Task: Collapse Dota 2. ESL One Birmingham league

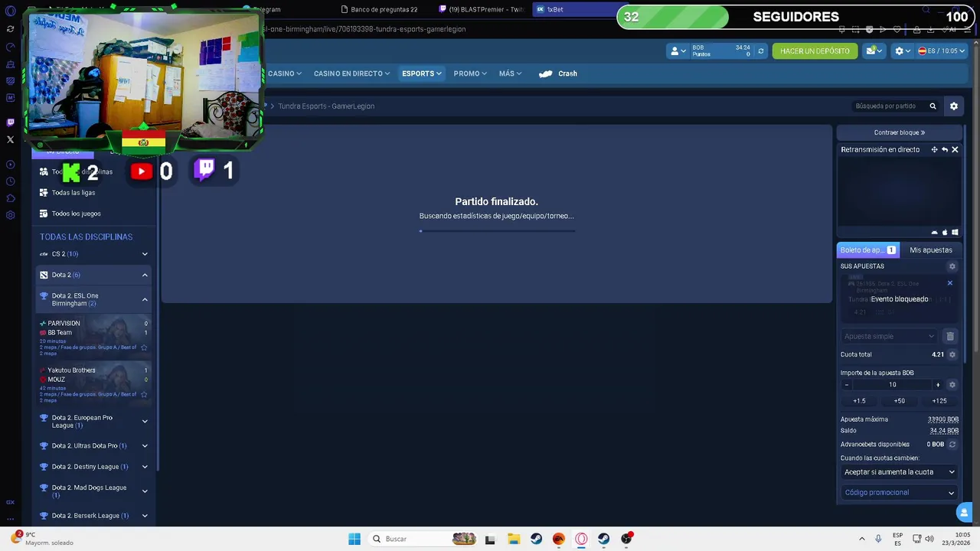Action: pyautogui.click(x=93, y=299)
